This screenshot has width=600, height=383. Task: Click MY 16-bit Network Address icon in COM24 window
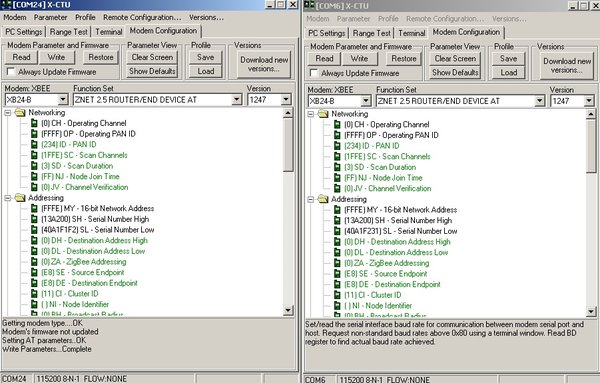(34, 209)
